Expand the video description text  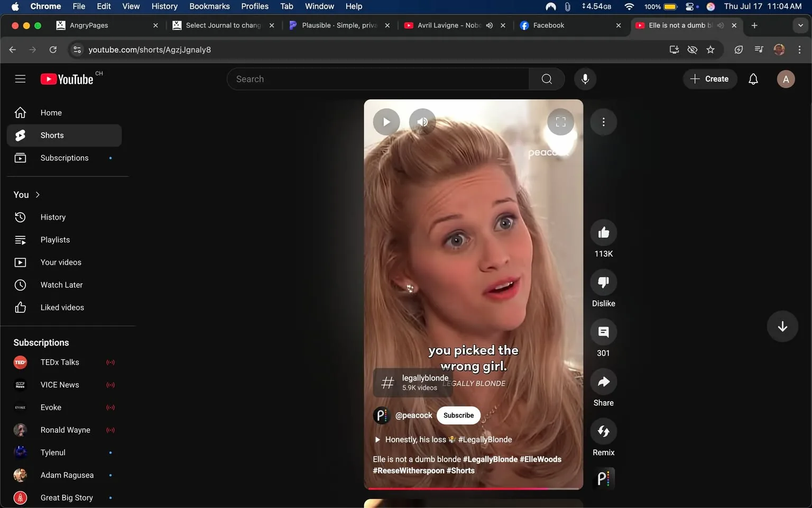click(377, 439)
